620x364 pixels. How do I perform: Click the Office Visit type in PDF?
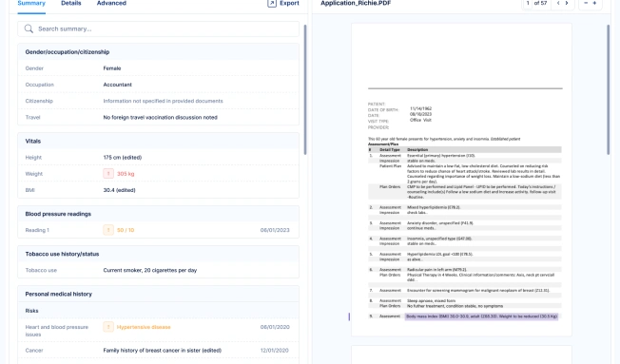click(x=420, y=120)
